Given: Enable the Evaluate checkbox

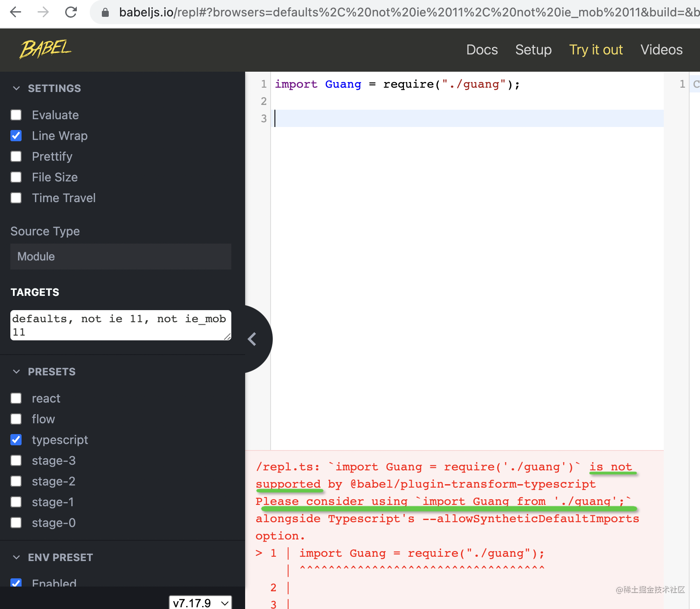Looking at the screenshot, I should [16, 115].
